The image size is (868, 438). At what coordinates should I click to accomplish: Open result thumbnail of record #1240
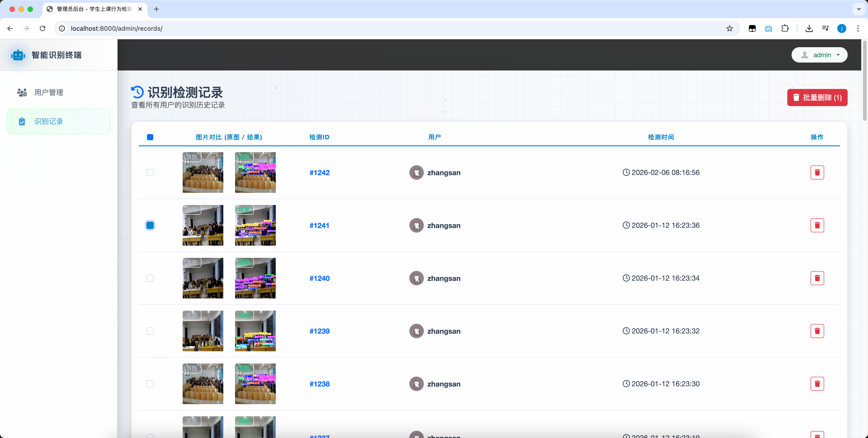(x=255, y=278)
